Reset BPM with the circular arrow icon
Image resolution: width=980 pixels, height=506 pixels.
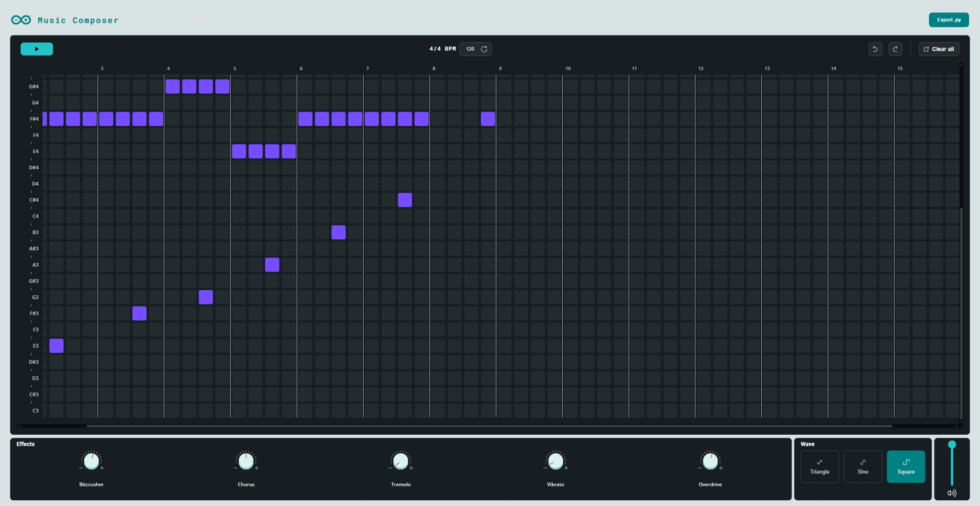click(484, 49)
